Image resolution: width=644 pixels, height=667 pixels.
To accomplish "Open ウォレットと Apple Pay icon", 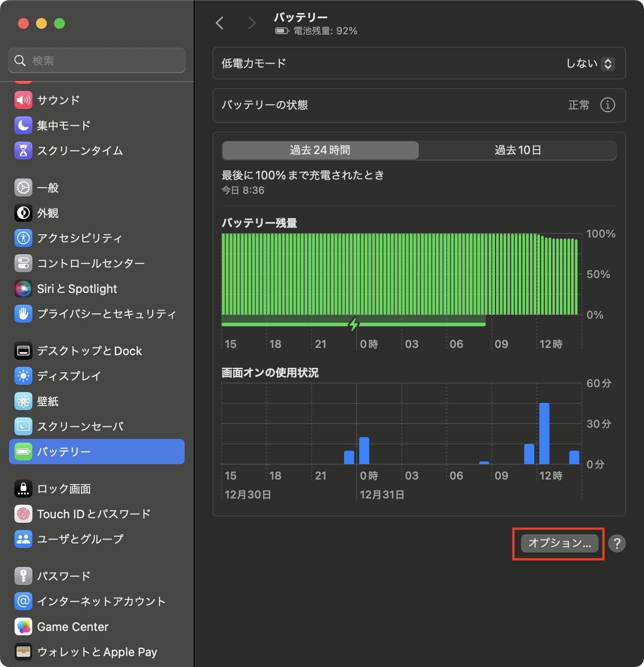I will 23,652.
